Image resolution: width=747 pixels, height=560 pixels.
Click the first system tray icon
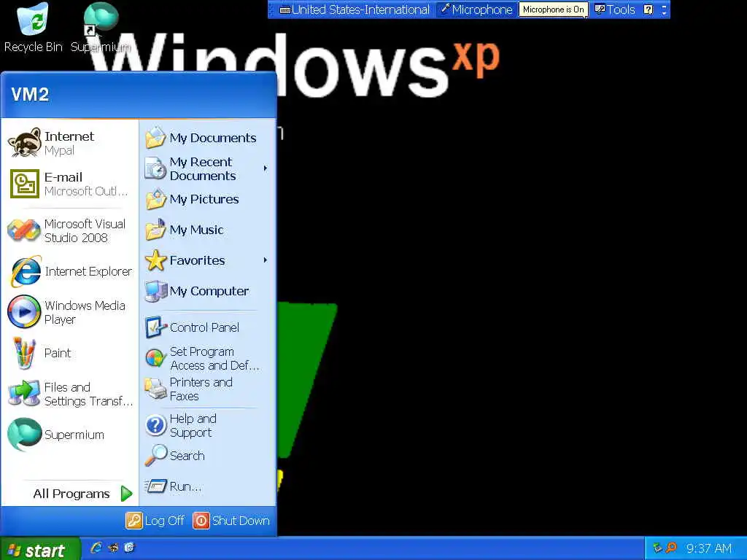point(657,548)
